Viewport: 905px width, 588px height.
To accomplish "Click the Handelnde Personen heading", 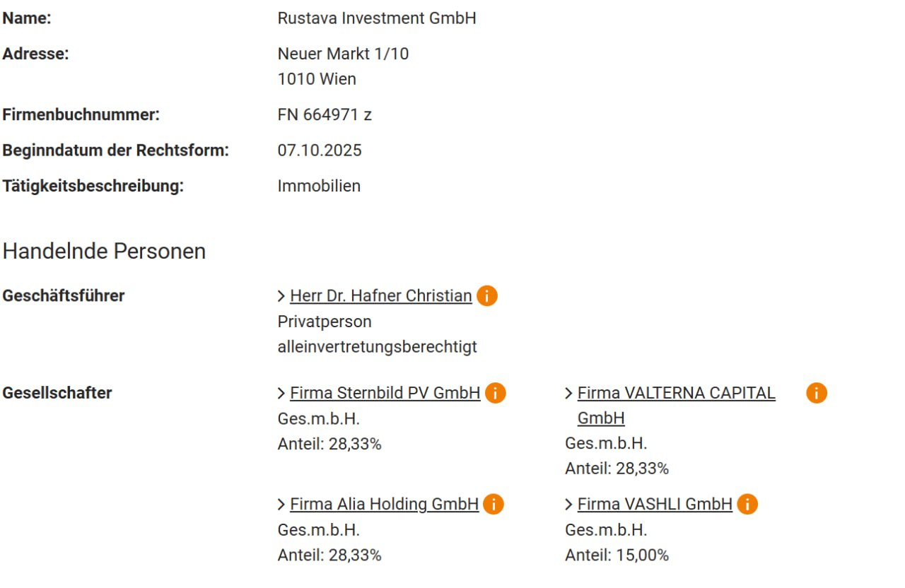I will [104, 252].
